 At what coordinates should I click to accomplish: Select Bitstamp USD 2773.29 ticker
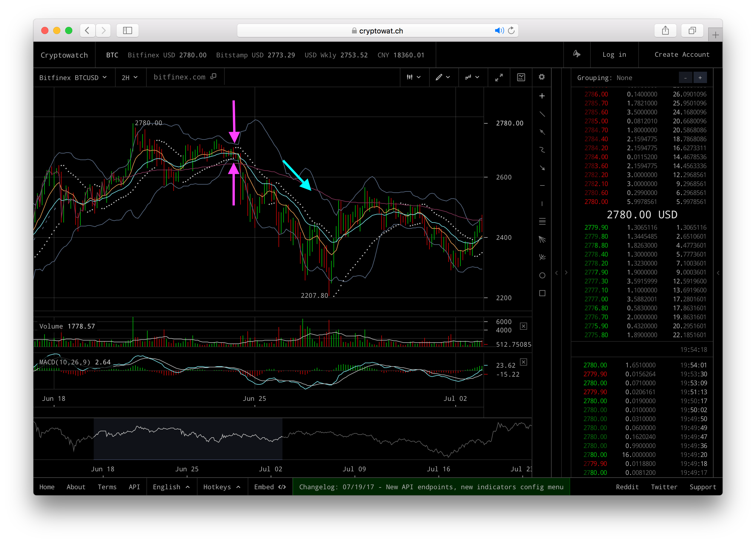coord(255,55)
